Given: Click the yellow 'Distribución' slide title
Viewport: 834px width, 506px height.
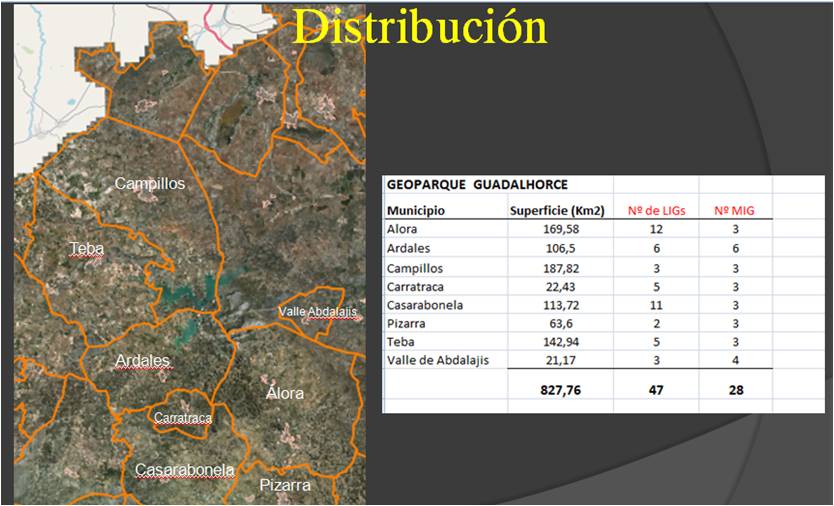Looking at the screenshot, I should [420, 27].
